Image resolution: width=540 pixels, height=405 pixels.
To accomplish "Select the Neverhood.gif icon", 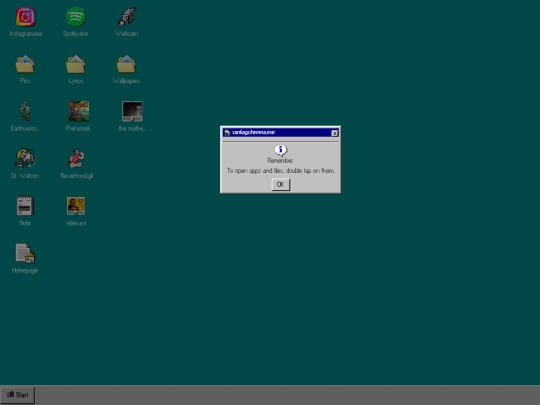I will [x=76, y=159].
